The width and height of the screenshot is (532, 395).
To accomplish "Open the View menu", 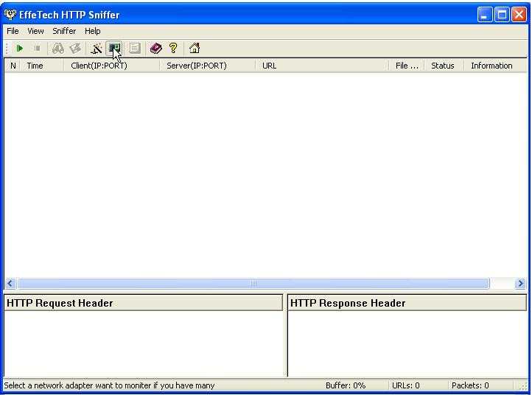I will 35,31.
